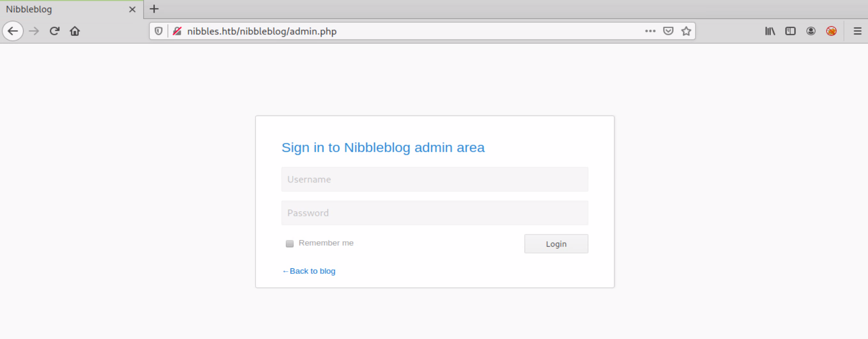The width and height of the screenshot is (868, 339).
Task: Click the orange extension icon in toolbar
Action: point(831,31)
